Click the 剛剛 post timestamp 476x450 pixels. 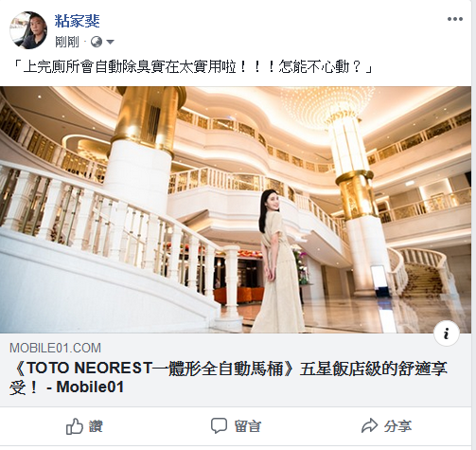(67, 42)
